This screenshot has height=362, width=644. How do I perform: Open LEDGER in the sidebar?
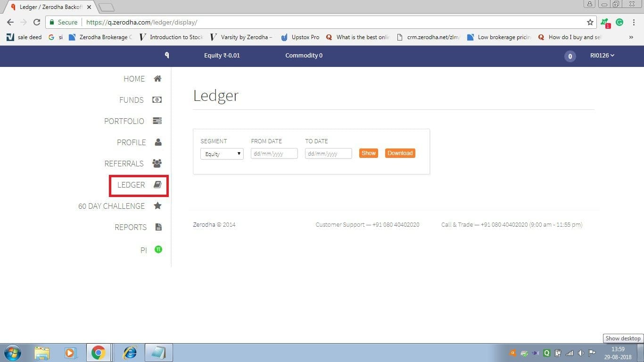pyautogui.click(x=131, y=185)
